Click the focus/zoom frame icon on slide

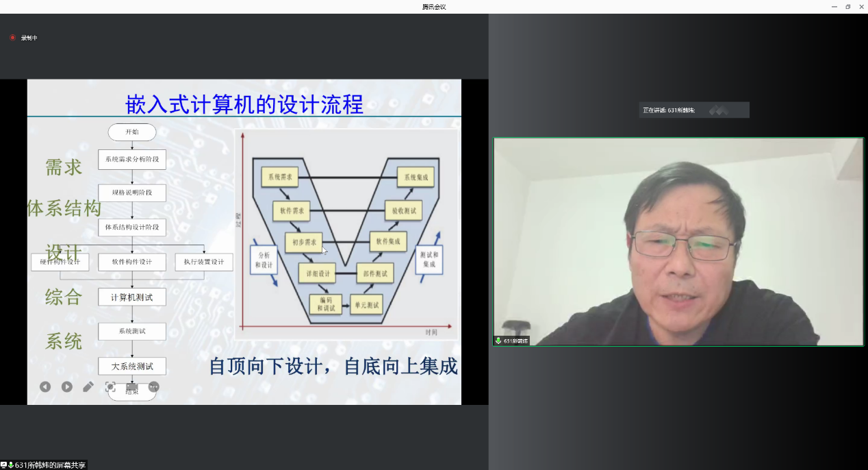[110, 386]
